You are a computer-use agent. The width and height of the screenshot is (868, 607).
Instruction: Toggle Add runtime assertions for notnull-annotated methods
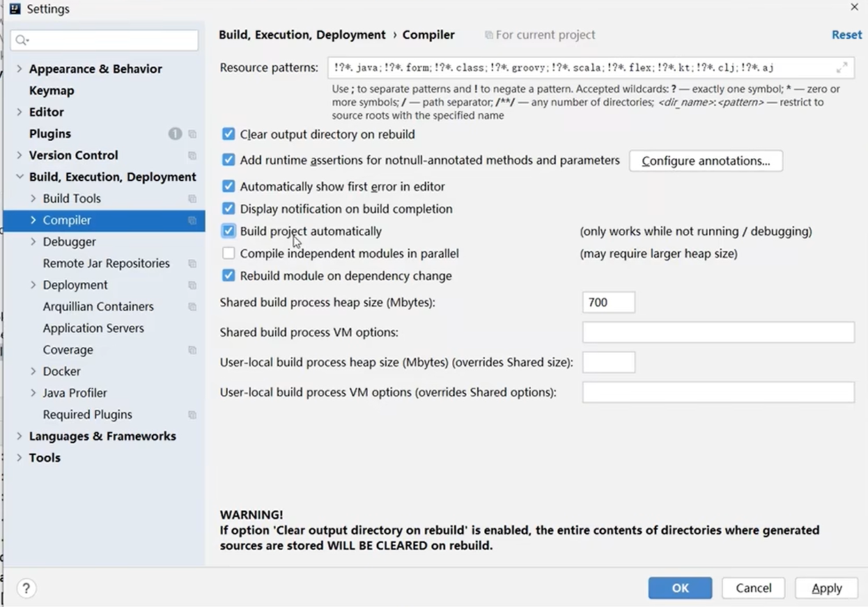coord(228,160)
